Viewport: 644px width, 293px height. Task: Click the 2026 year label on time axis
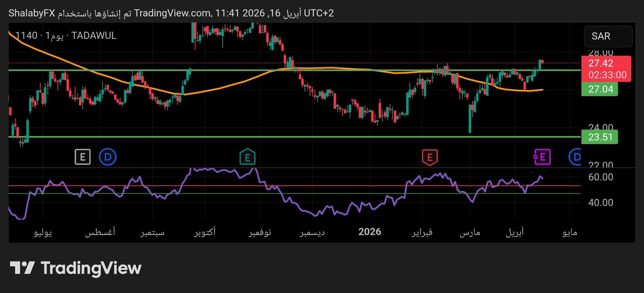point(370,232)
